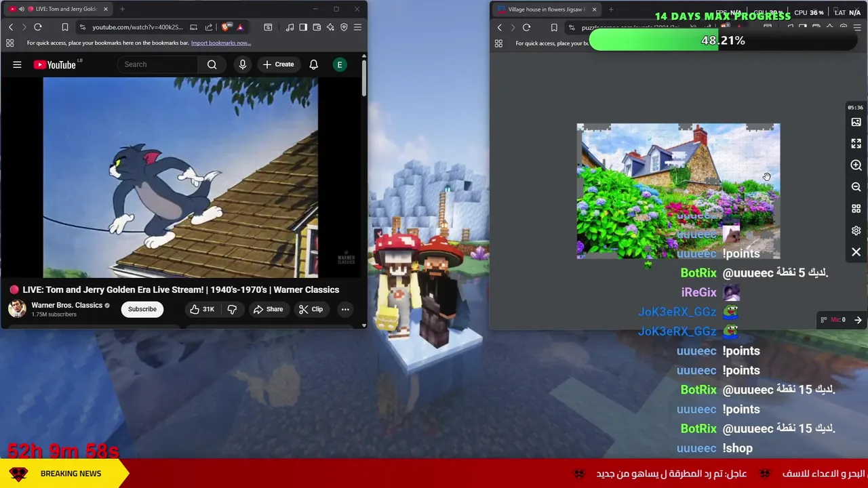This screenshot has height=488, width=868.
Task: Reload the YouTube browser page
Action: 38,27
